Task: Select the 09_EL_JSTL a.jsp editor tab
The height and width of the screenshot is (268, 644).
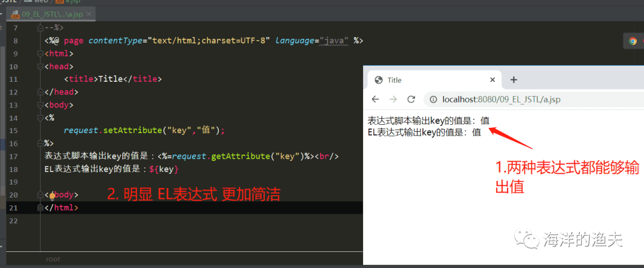Action: pos(52,14)
